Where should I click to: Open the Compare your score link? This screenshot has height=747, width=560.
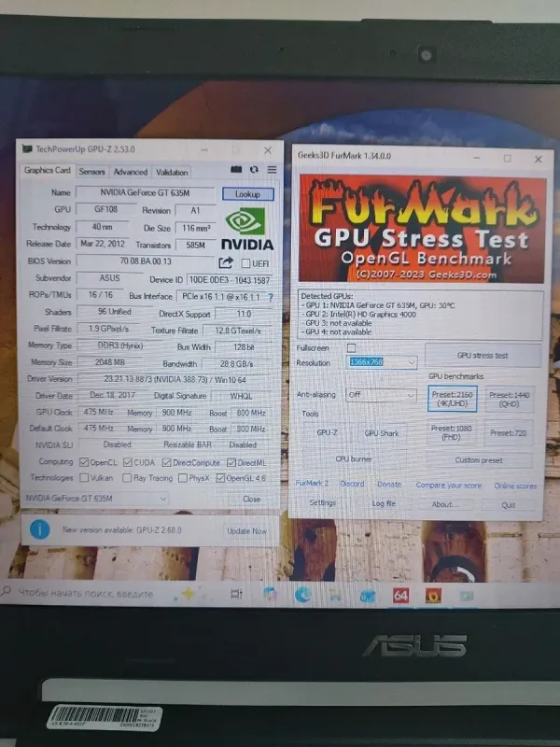448,485
